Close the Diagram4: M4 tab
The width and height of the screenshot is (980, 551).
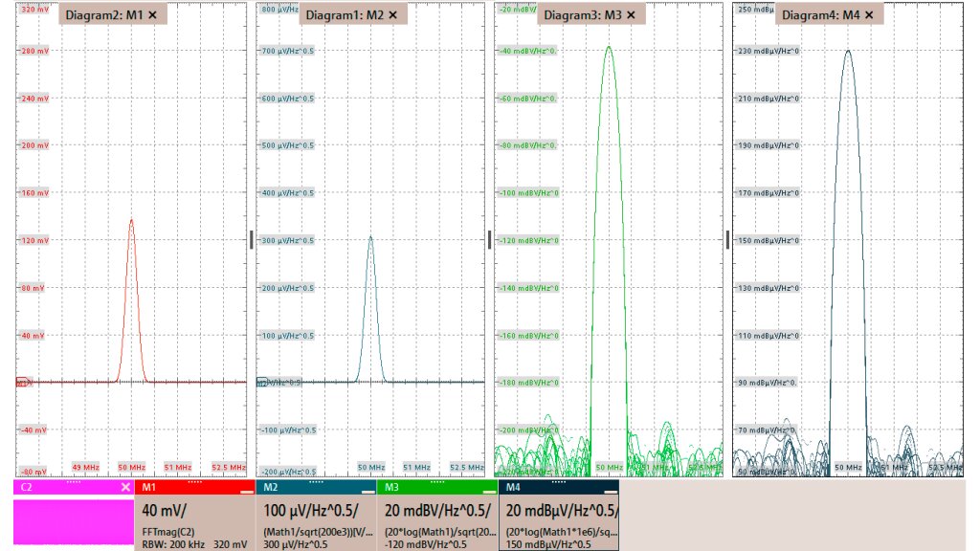pos(869,15)
